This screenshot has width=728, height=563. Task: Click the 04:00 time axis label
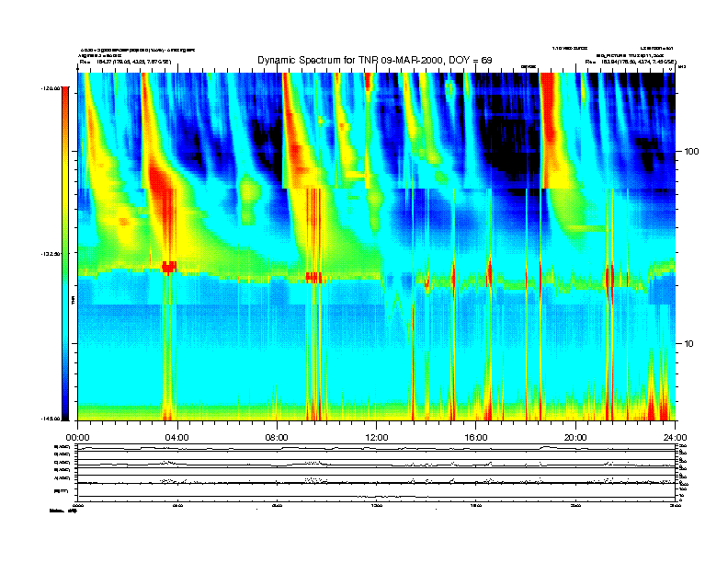click(x=177, y=437)
